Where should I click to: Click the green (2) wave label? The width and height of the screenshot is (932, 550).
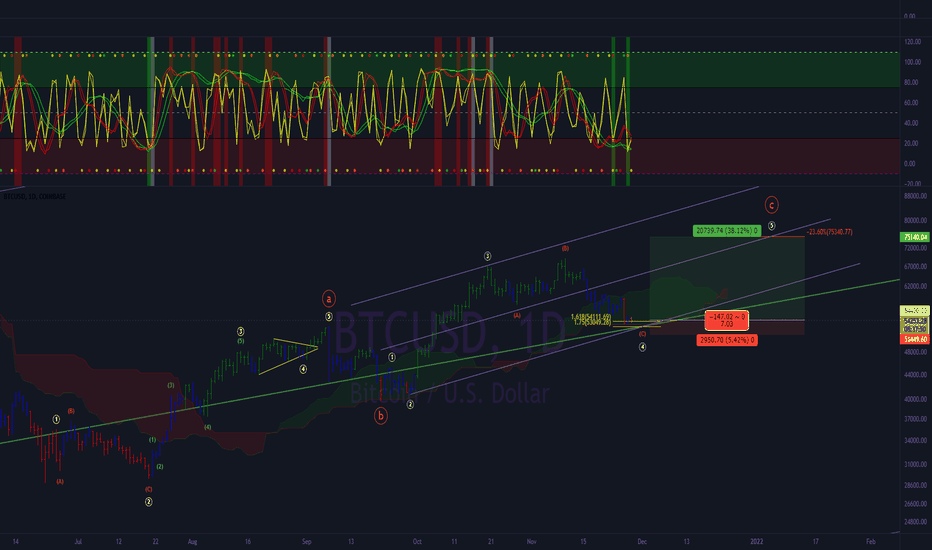point(160,467)
